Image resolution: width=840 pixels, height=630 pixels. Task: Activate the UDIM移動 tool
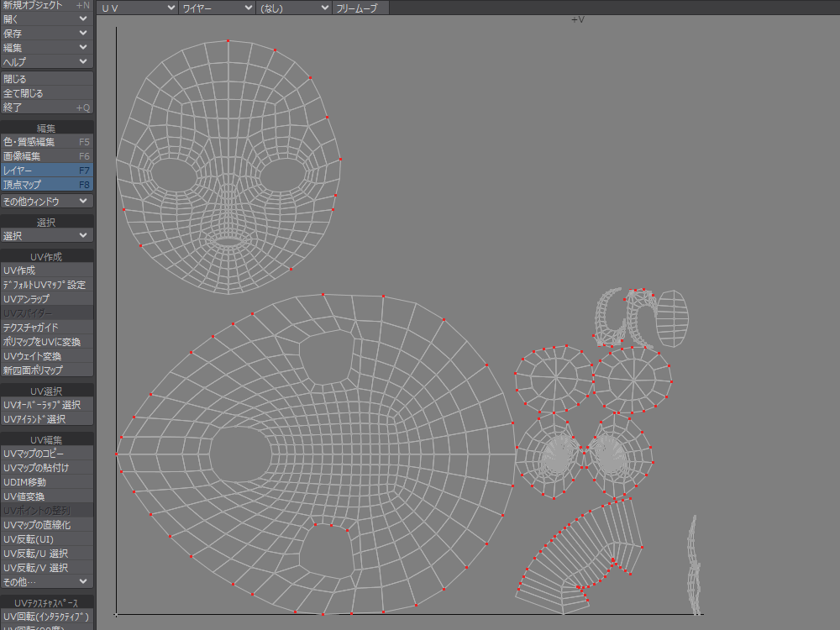46,482
